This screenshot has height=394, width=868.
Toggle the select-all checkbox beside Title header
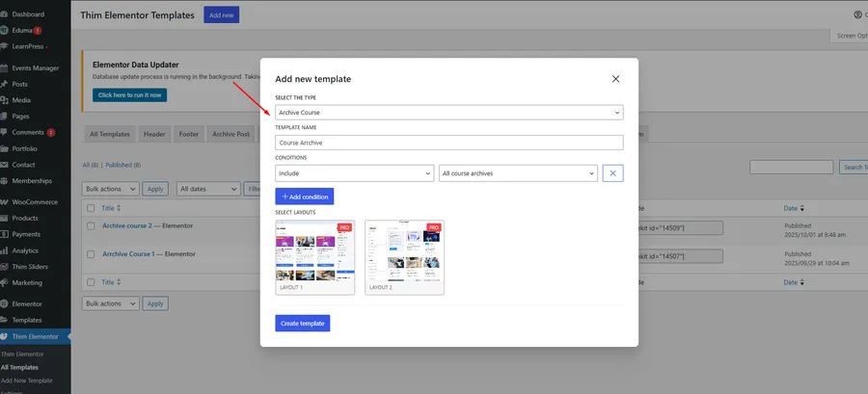(91, 208)
